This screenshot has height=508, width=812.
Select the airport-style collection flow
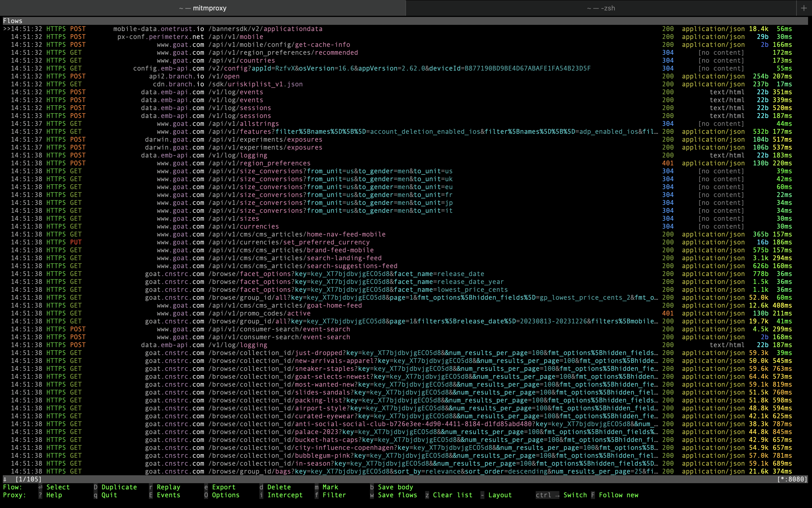[405, 408]
